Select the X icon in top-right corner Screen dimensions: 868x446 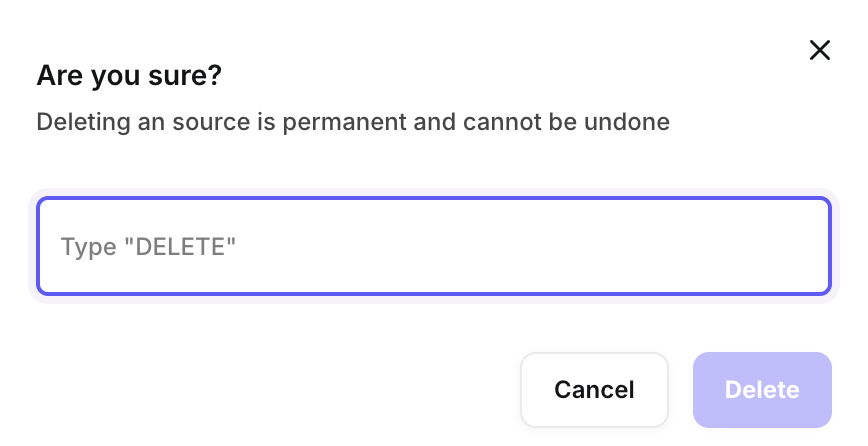coord(820,51)
